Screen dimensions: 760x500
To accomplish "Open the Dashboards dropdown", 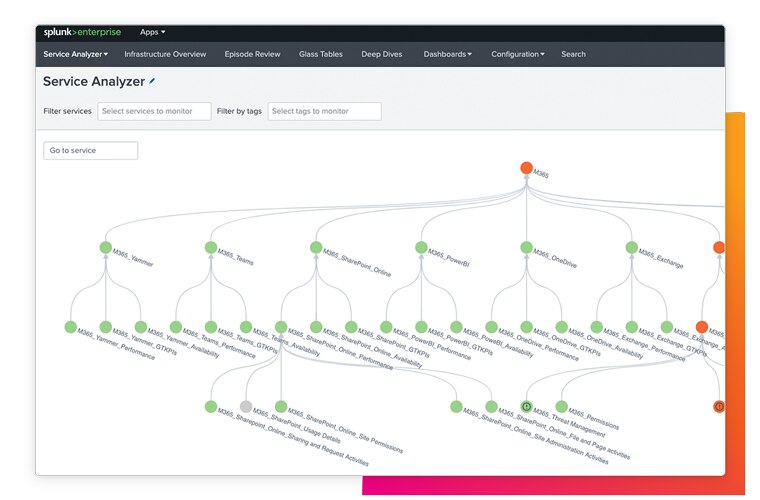I will tap(447, 54).
